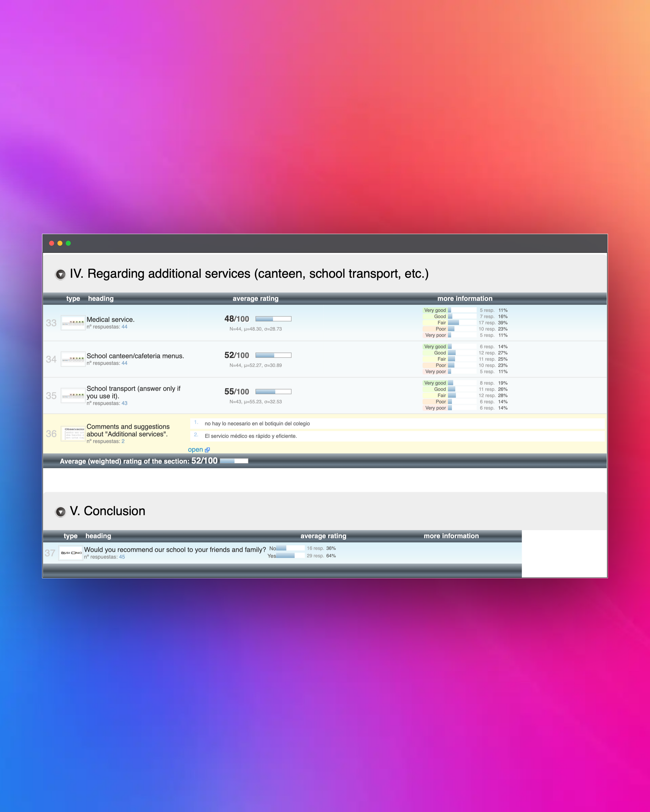Click 'N=44, µ=52.27, σ=30.89' statistics

pos(256,365)
